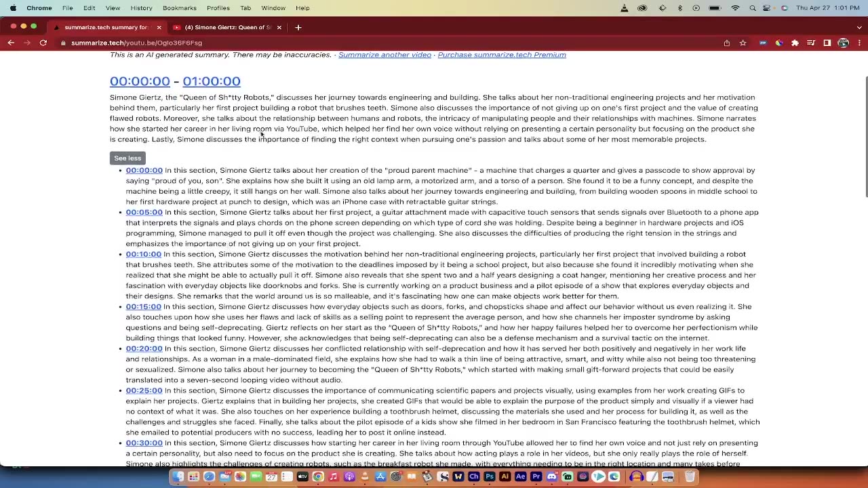Open Discord in the dock
868x488 pixels.
(x=551, y=476)
